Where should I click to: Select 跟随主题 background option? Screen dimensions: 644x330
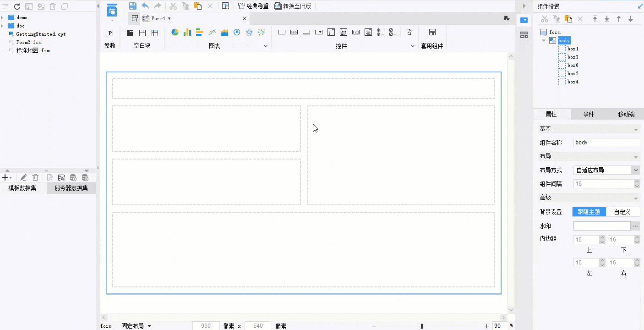click(x=589, y=212)
